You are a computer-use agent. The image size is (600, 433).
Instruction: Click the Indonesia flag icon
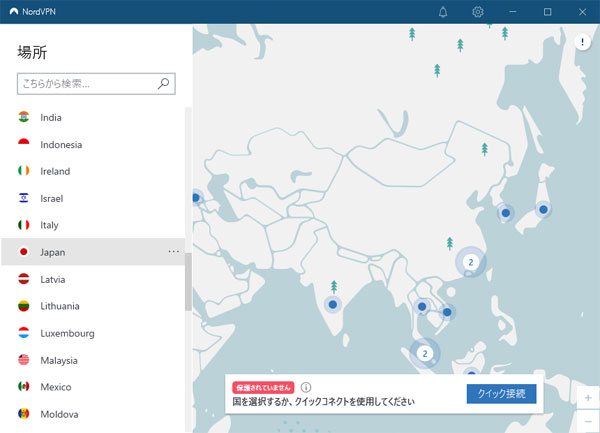pos(24,144)
